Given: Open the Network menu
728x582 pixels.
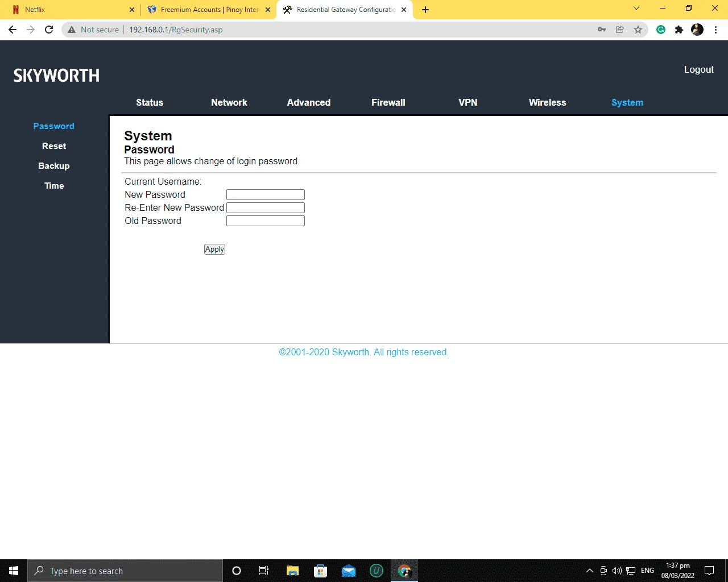Looking at the screenshot, I should click(x=229, y=102).
